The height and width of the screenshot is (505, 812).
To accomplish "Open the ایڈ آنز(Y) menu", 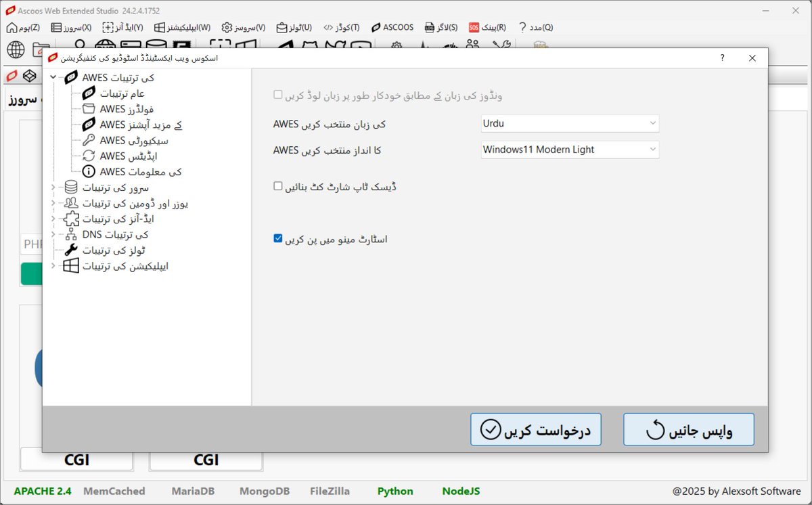I will click(122, 28).
